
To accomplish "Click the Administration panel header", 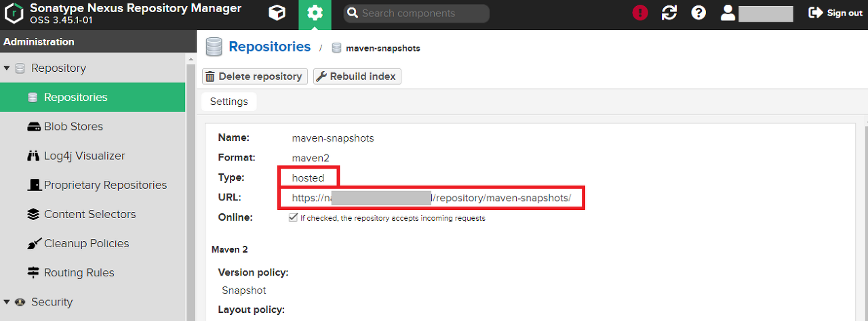I will point(98,41).
